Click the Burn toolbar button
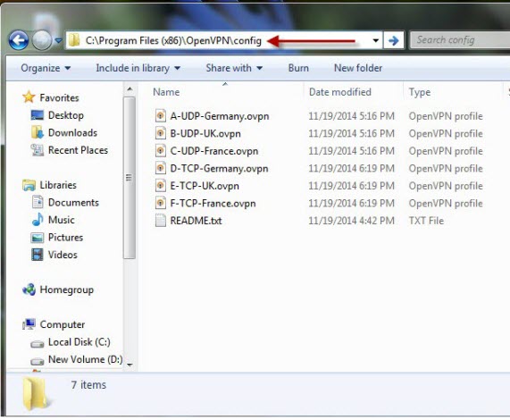 point(298,68)
